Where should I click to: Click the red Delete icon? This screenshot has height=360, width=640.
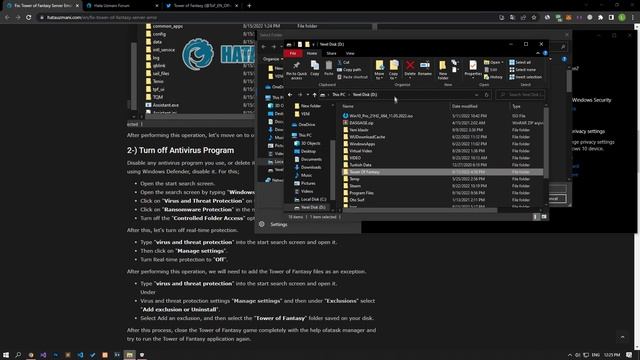coord(410,65)
